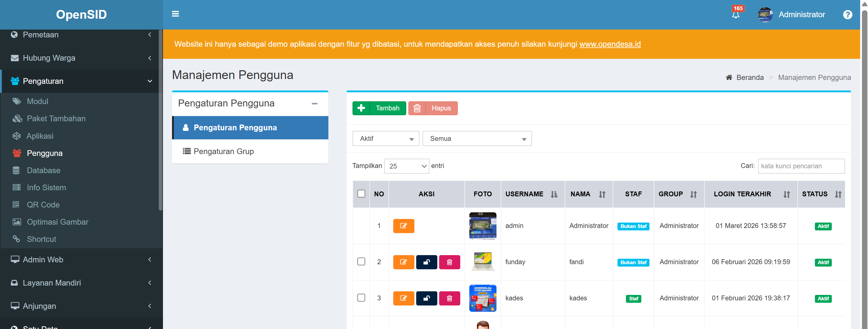Image resolution: width=868 pixels, height=329 pixels.
Task: Click the unlock icon for kades user
Action: [x=426, y=298]
